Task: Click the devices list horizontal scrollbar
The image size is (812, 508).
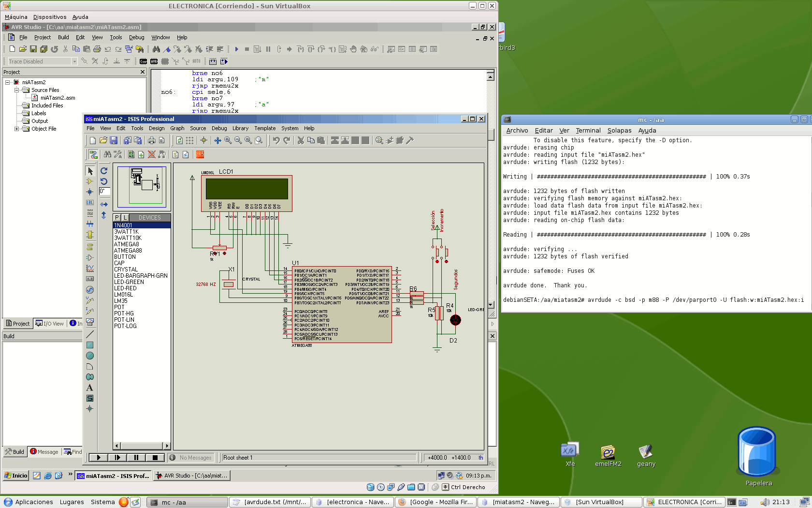Action: [142, 446]
